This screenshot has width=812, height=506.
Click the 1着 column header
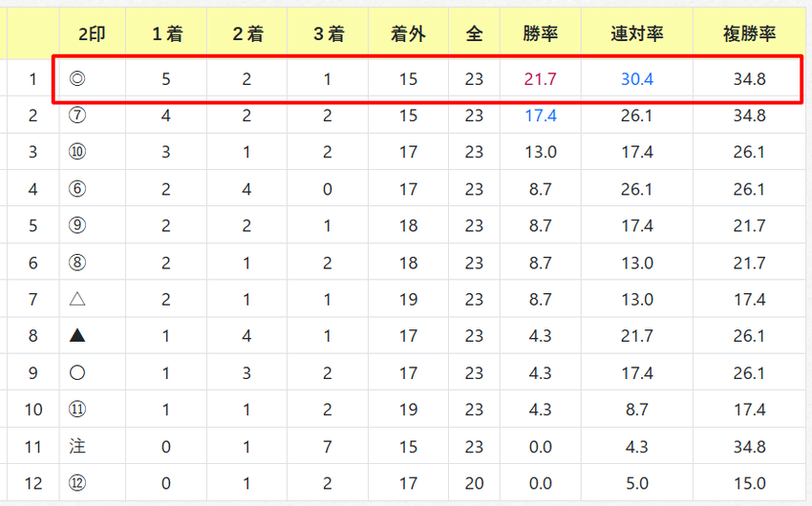click(x=167, y=34)
